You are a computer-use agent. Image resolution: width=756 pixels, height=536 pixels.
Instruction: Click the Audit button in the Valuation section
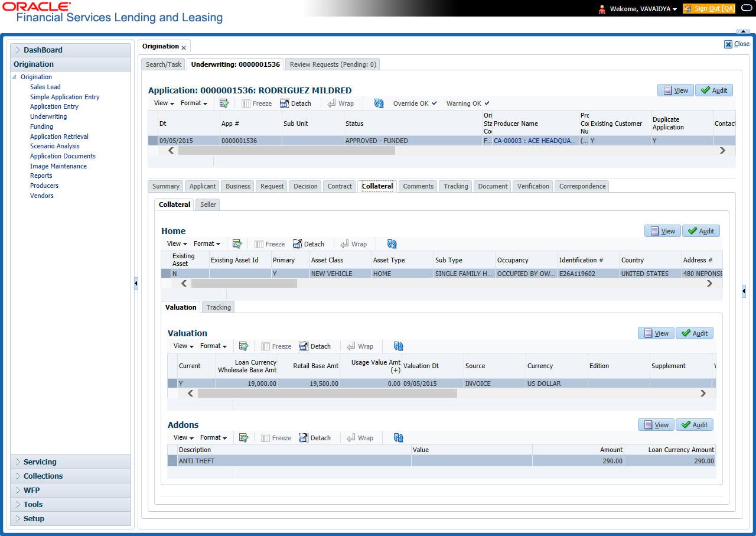click(695, 333)
